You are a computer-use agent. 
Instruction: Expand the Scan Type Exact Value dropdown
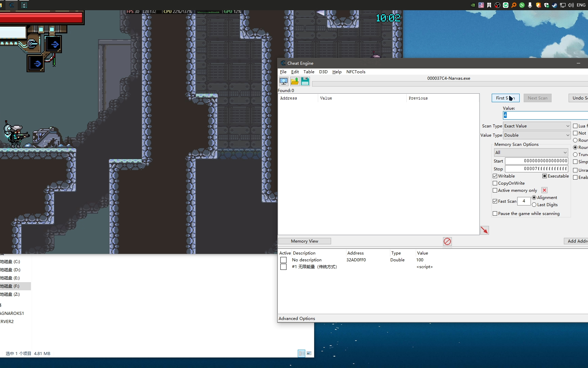(x=537, y=126)
